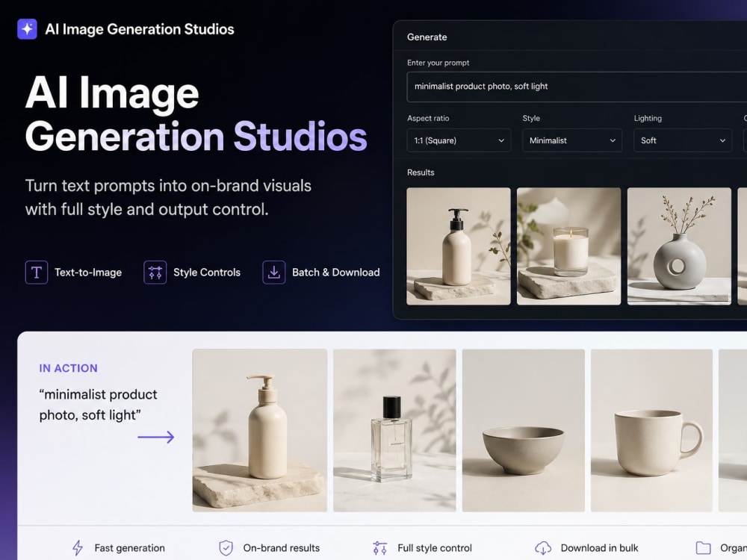The image size is (747, 560).
Task: Click the Fast generation text
Action: click(x=129, y=548)
